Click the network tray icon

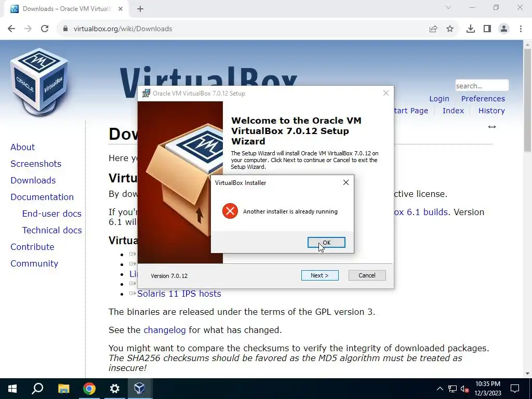coord(453,389)
